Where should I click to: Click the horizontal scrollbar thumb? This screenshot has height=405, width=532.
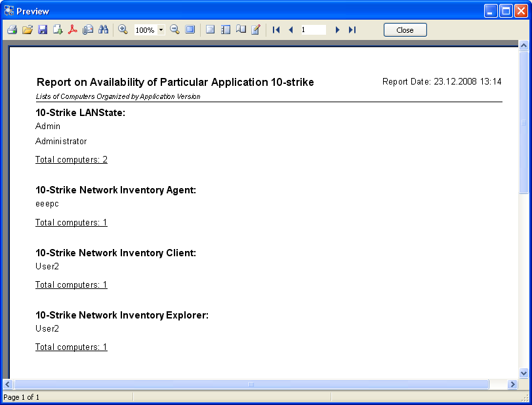coord(251,384)
